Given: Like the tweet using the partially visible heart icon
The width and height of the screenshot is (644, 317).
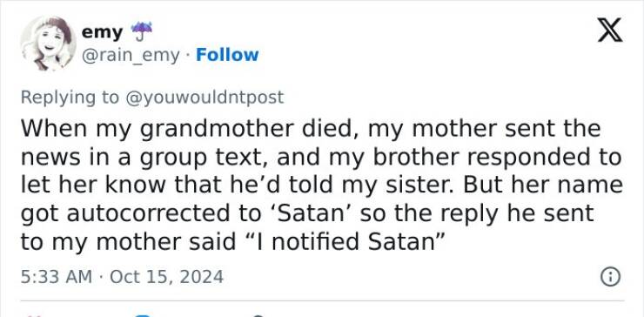Looking at the screenshot, I should point(33,315).
